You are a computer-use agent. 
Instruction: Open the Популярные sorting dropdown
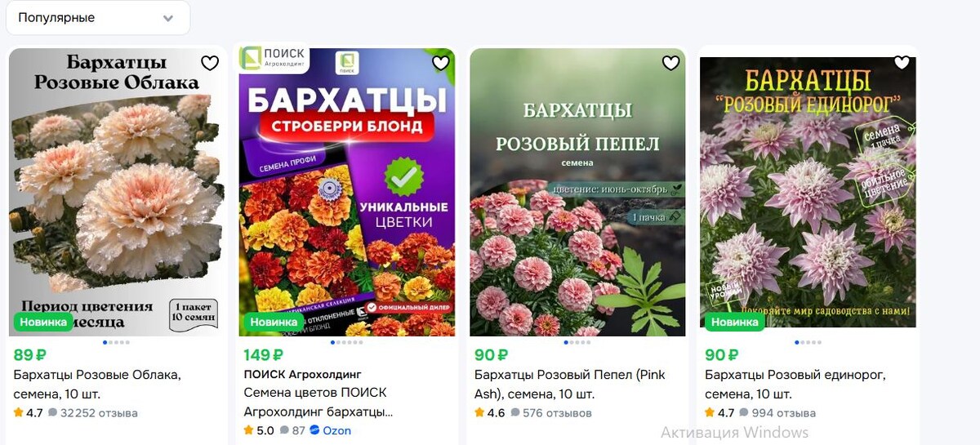(x=98, y=18)
